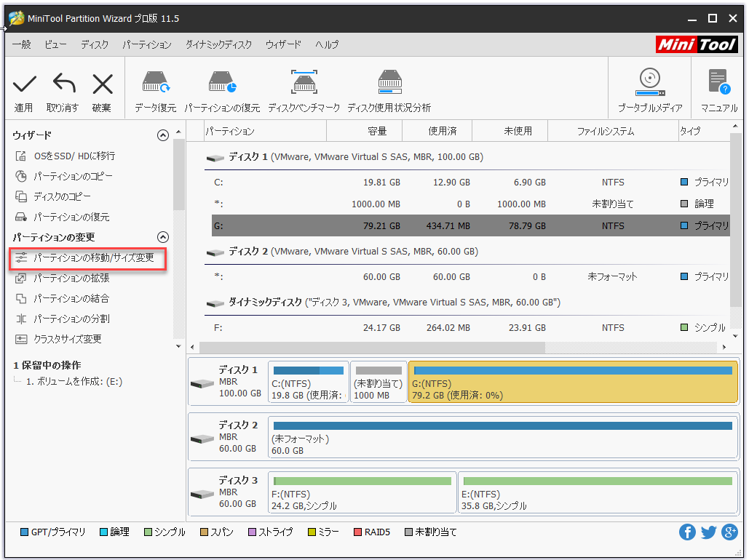Screen dimensions: 749x560
Task: Click ダイナミックディスク header row in list
Action: (x=467, y=303)
